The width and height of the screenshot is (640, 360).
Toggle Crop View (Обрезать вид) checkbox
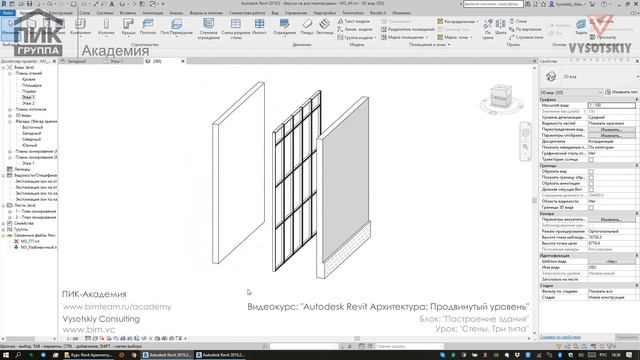click(591, 172)
